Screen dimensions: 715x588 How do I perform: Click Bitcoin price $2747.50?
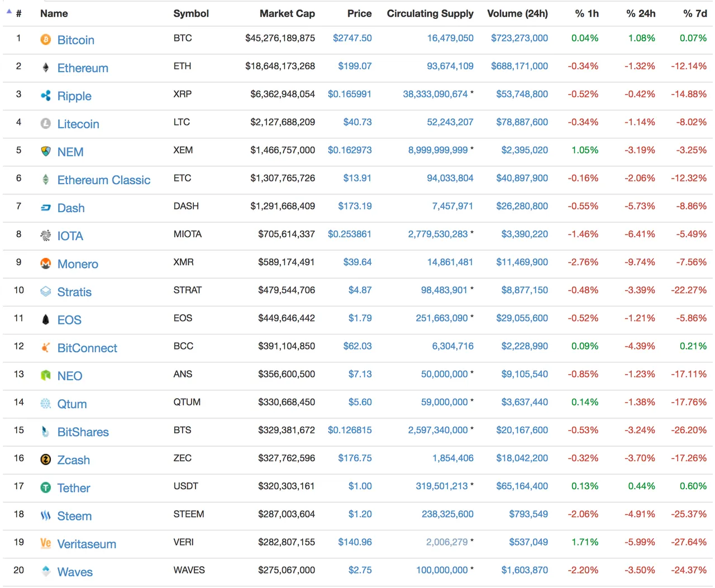point(352,38)
